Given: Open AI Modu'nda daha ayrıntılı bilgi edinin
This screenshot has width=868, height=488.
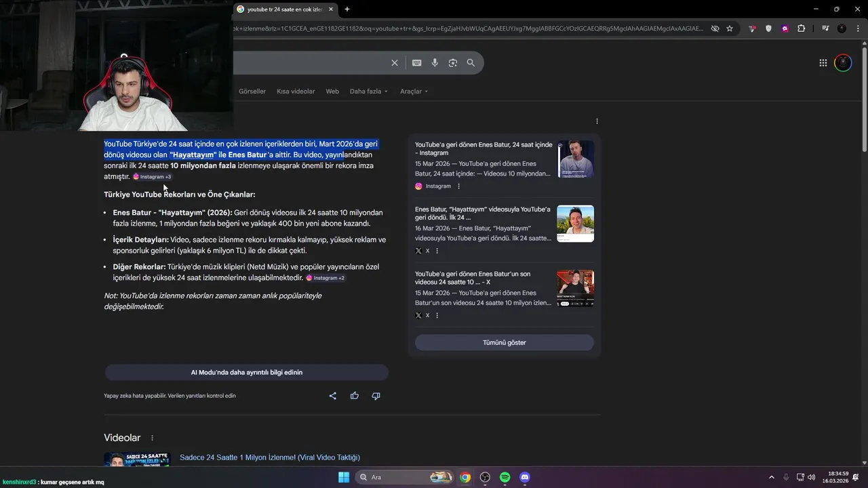Looking at the screenshot, I should click(x=247, y=372).
